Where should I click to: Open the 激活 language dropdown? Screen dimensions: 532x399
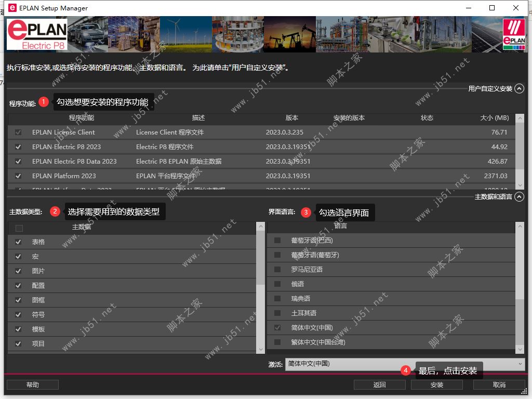click(x=405, y=364)
